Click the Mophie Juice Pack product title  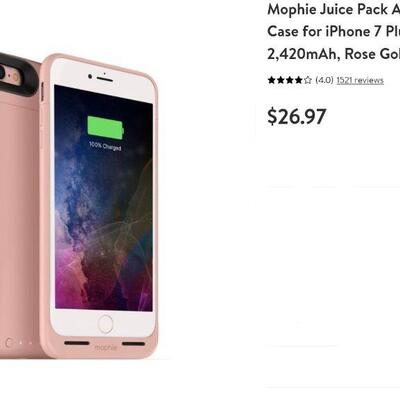click(x=334, y=32)
